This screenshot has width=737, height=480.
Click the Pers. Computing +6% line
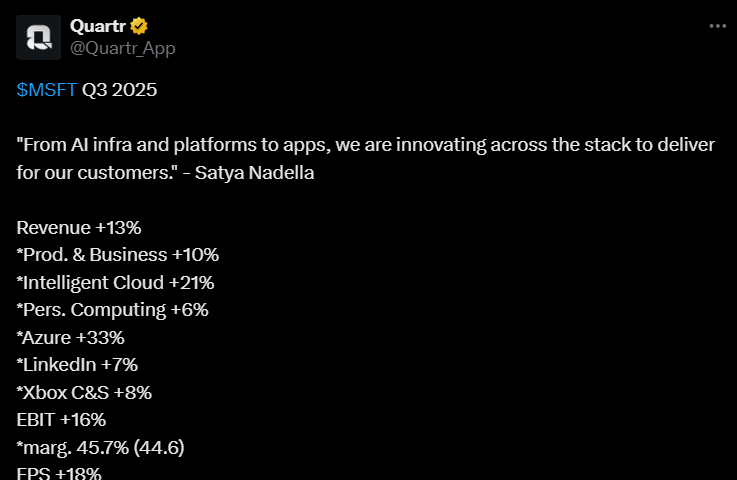(x=112, y=310)
